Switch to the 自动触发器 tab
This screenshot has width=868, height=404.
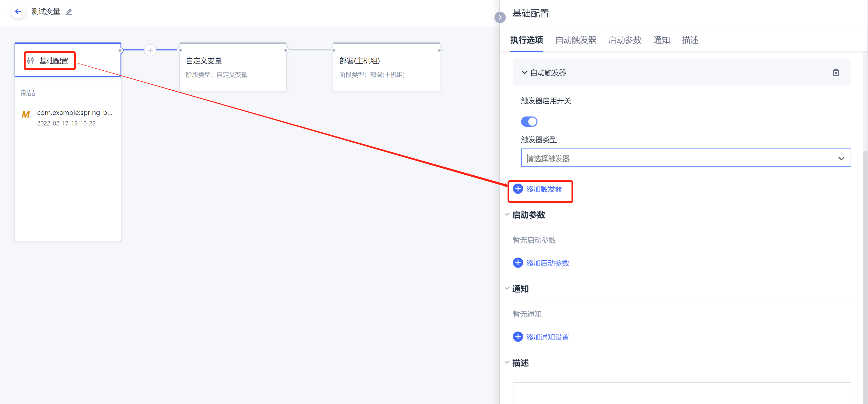coord(576,40)
